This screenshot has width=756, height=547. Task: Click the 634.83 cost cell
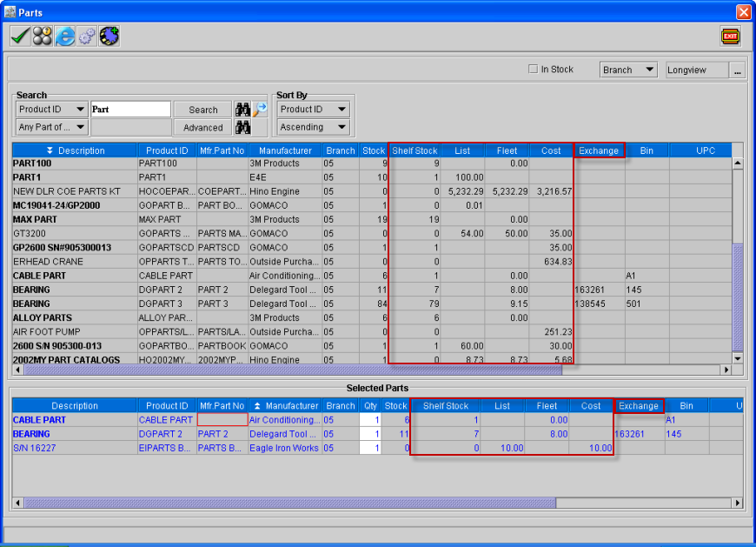tap(552, 262)
